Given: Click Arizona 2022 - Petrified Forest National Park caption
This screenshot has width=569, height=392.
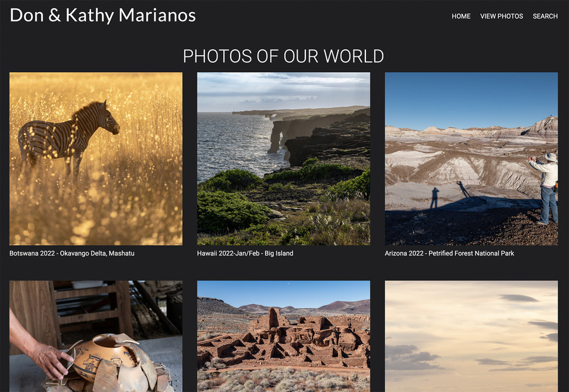Looking at the screenshot, I should 450,254.
